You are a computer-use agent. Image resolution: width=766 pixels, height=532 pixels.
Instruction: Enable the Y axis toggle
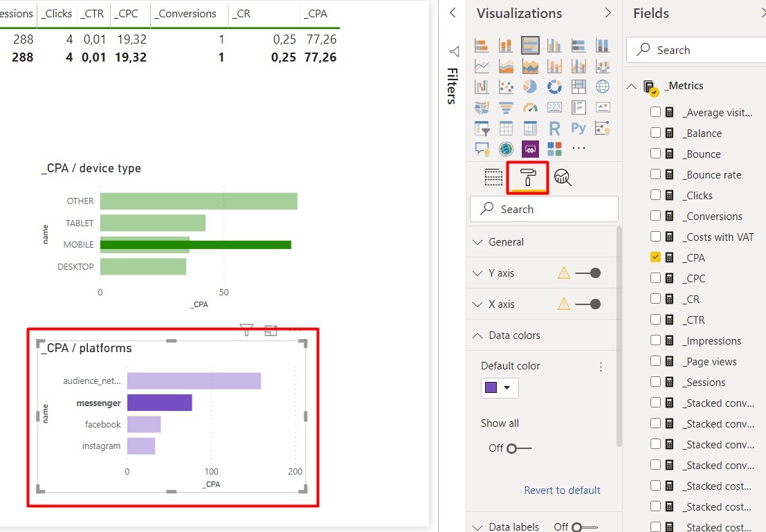click(x=596, y=273)
